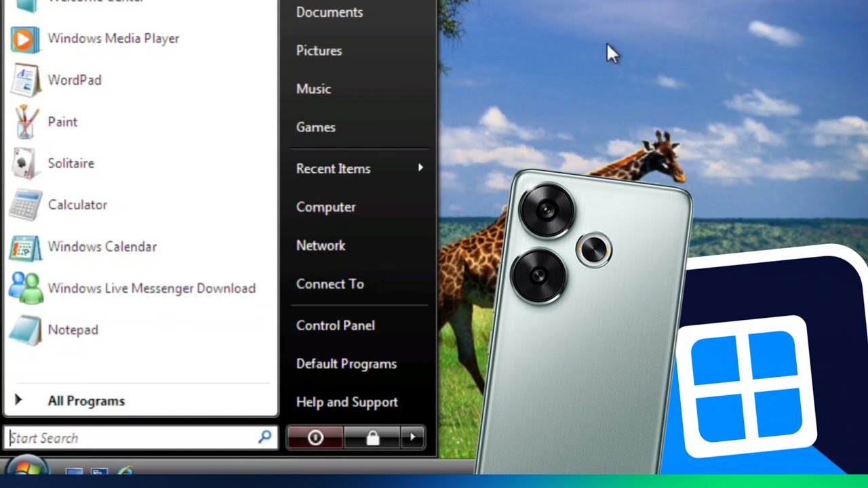This screenshot has width=868, height=488.
Task: Click the Paint brushes icon
Action: [26, 122]
